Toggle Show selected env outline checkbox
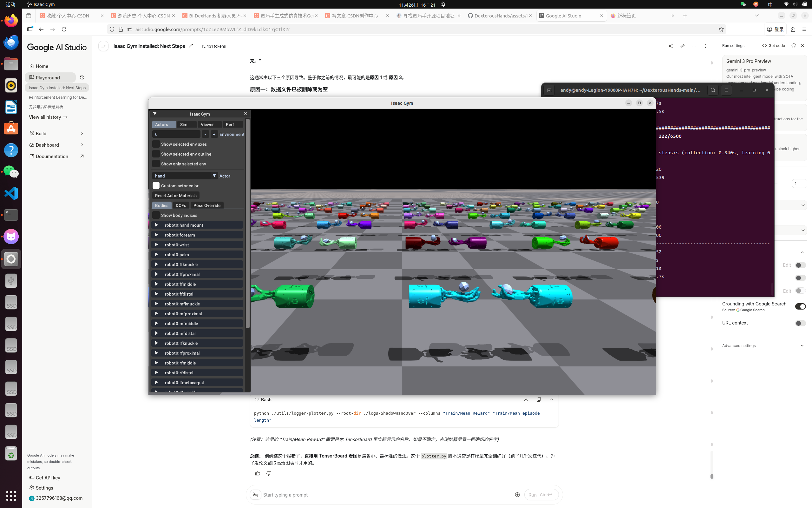The width and height of the screenshot is (812, 508). [x=156, y=154]
